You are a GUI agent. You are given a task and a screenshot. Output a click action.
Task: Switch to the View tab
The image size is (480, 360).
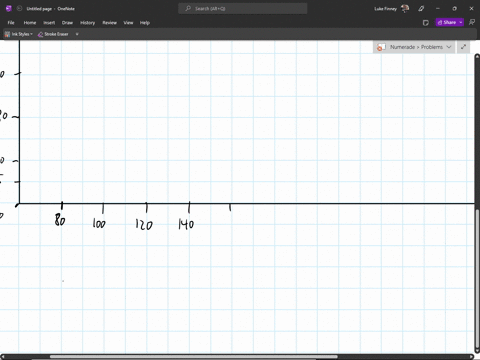128,23
